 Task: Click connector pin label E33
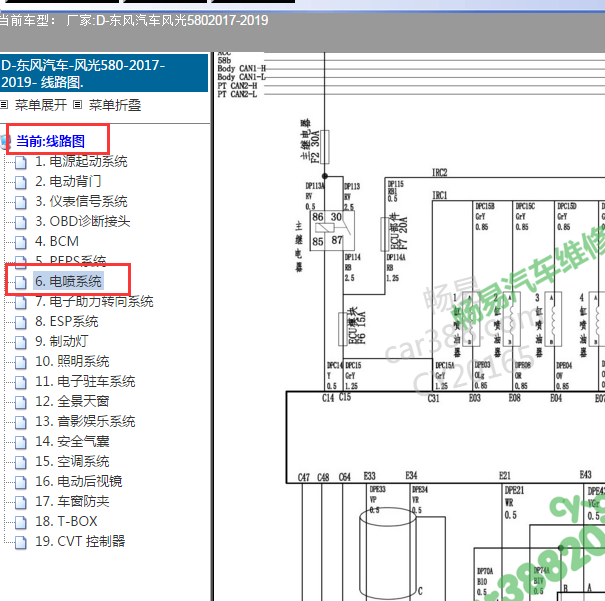coord(370,476)
